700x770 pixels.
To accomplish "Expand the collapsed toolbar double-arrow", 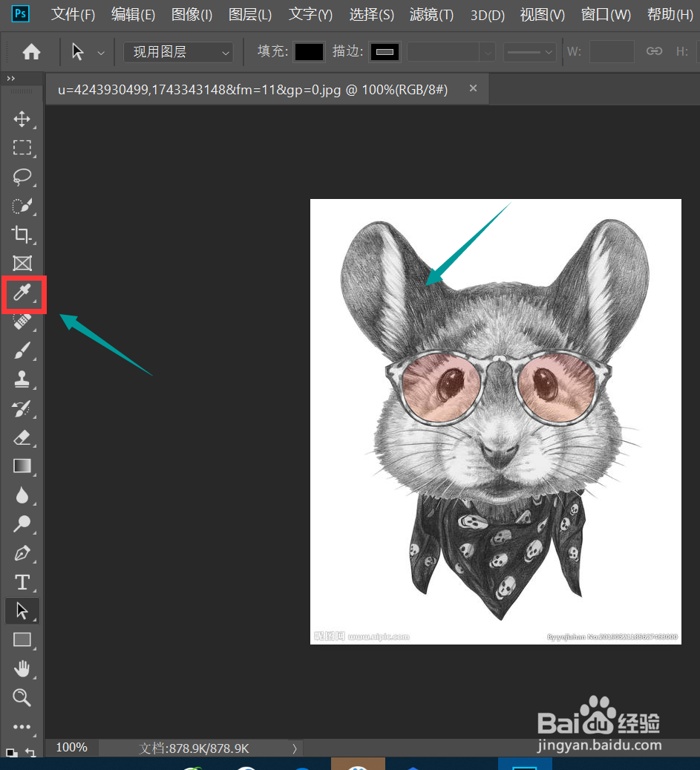I will [x=11, y=78].
